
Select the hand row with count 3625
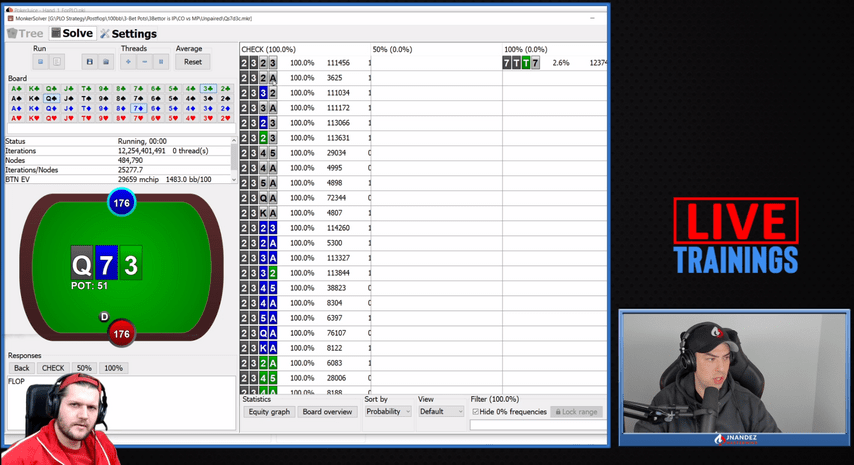tap(305, 78)
